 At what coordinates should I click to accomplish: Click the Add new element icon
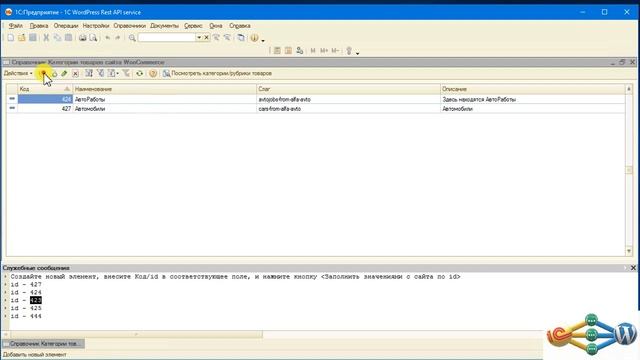click(43, 73)
